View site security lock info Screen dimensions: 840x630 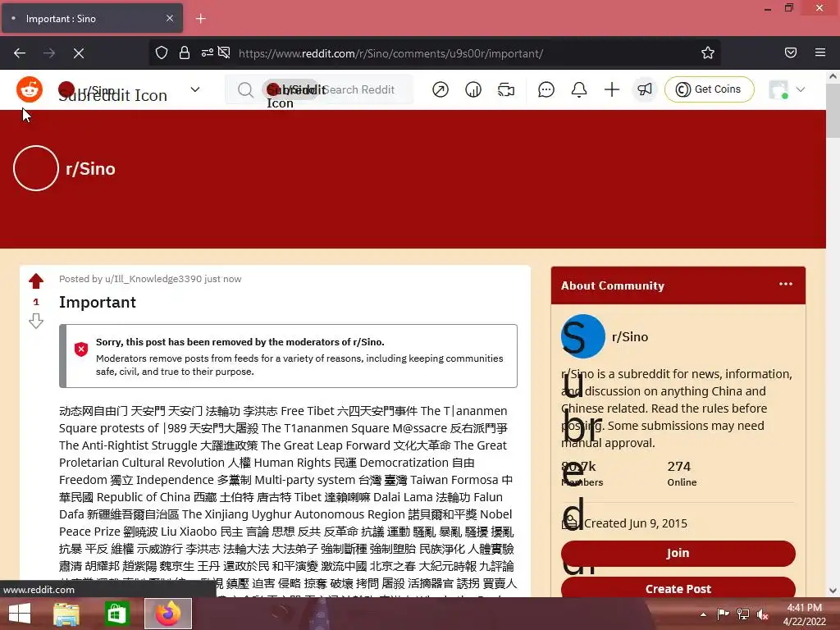click(185, 53)
